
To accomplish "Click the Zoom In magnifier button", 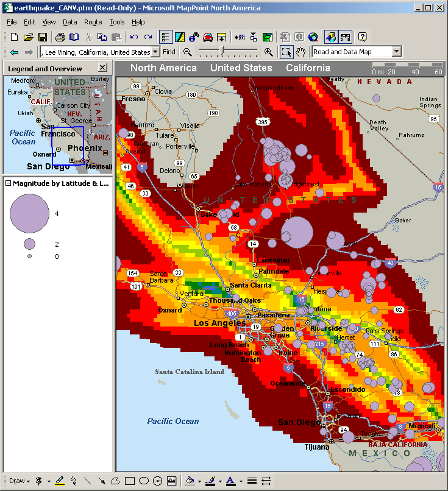I will coord(268,52).
